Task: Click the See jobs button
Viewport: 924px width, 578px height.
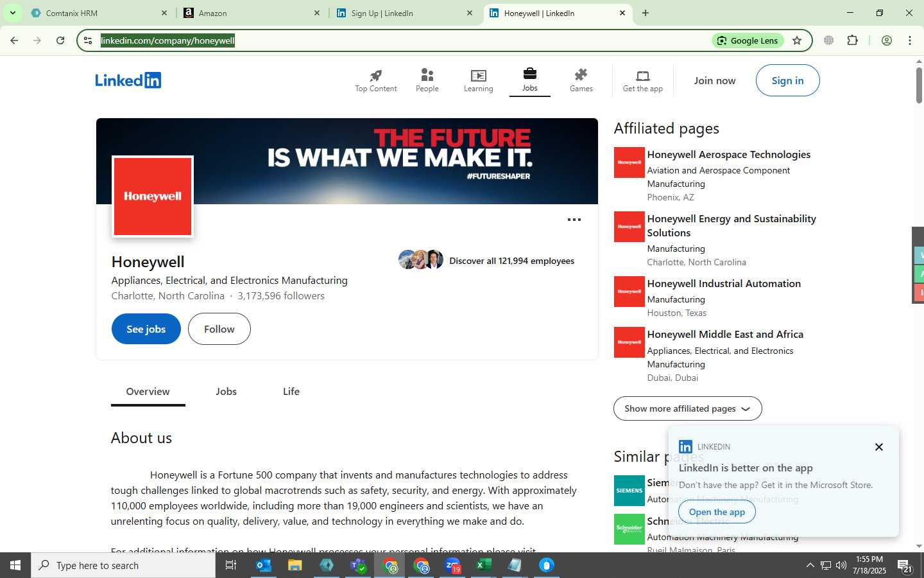Action: [146, 329]
